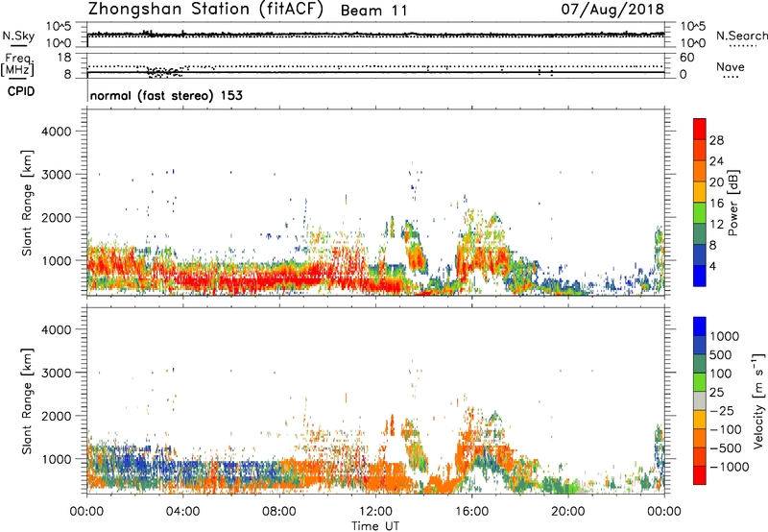This screenshot has height=532, width=768.
Task: Click the '16' power colorbar tick label
Action: tap(716, 204)
